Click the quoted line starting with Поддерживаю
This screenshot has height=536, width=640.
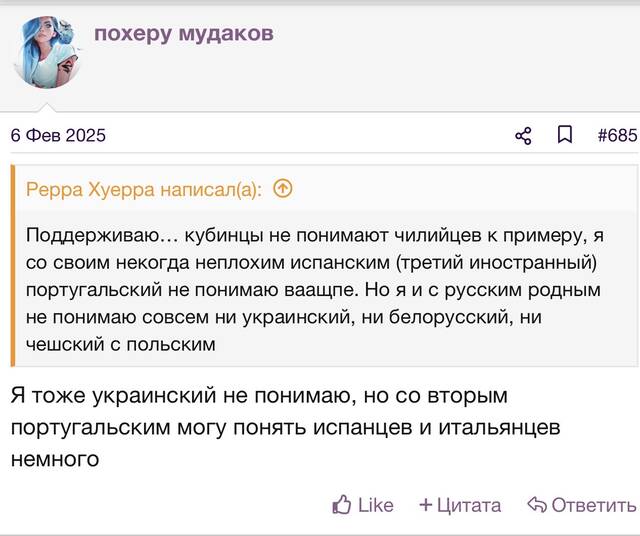(315, 236)
